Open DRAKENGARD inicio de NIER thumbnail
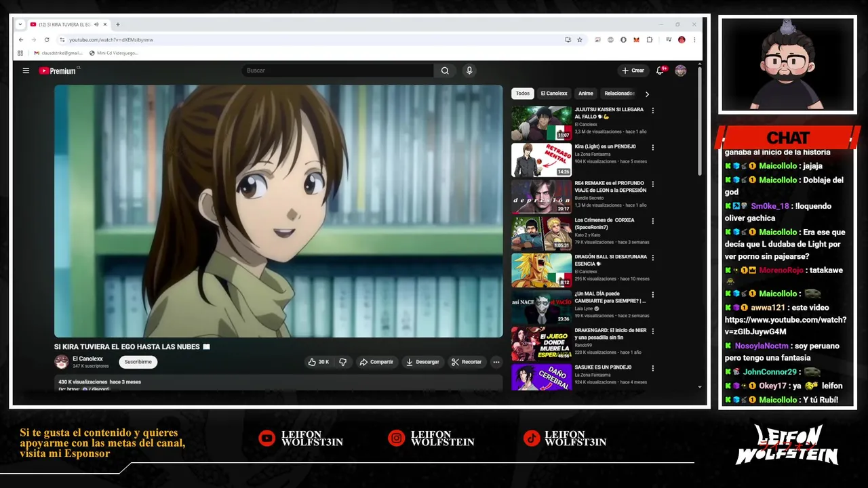Image resolution: width=868 pixels, height=488 pixels. [541, 344]
